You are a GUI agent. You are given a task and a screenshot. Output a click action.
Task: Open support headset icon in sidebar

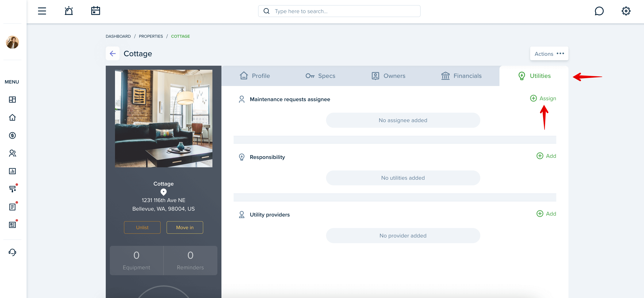12,252
